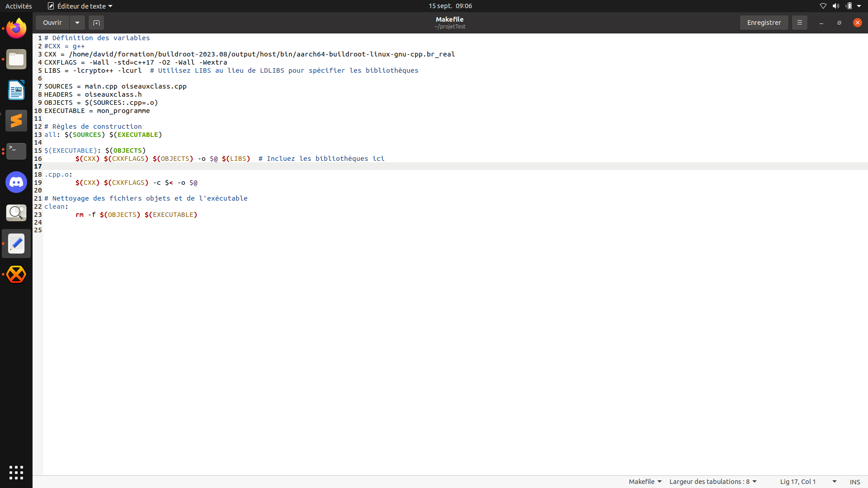Open the orange X application in dock
This screenshot has width=868, height=488.
pos(16,274)
